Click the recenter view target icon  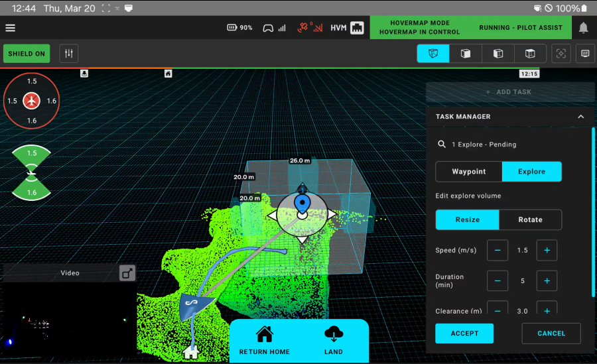point(561,54)
